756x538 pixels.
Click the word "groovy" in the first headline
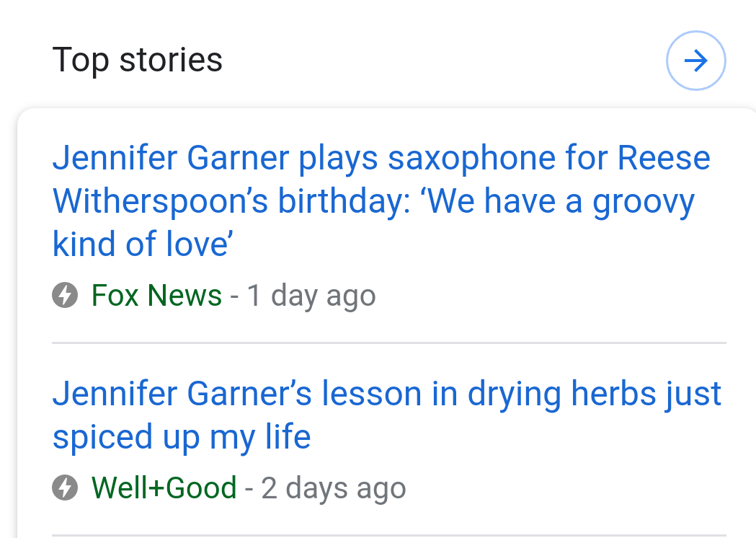coord(644,202)
